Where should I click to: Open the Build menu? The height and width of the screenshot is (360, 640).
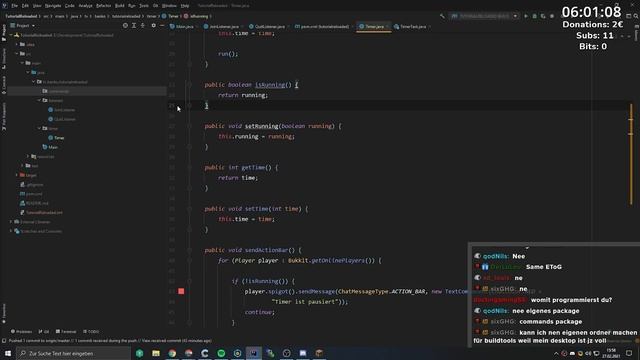coord(120,6)
